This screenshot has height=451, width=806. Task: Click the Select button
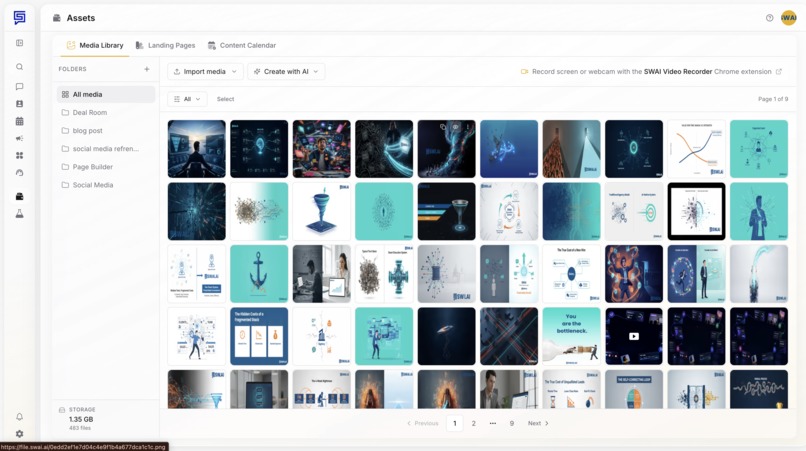click(x=225, y=99)
